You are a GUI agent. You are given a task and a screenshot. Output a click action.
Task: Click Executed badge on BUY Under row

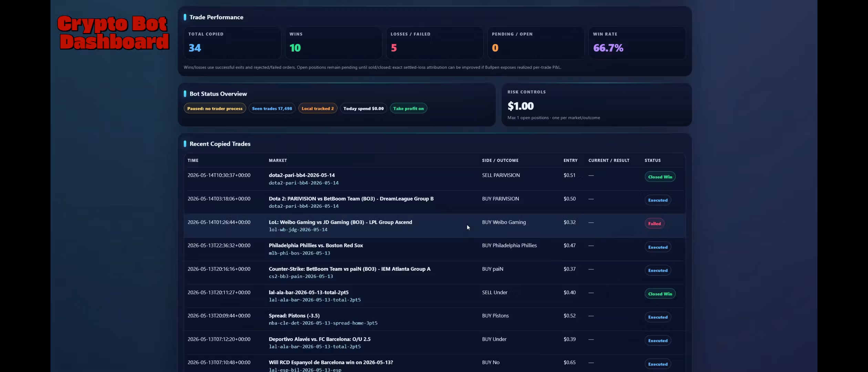(658, 341)
